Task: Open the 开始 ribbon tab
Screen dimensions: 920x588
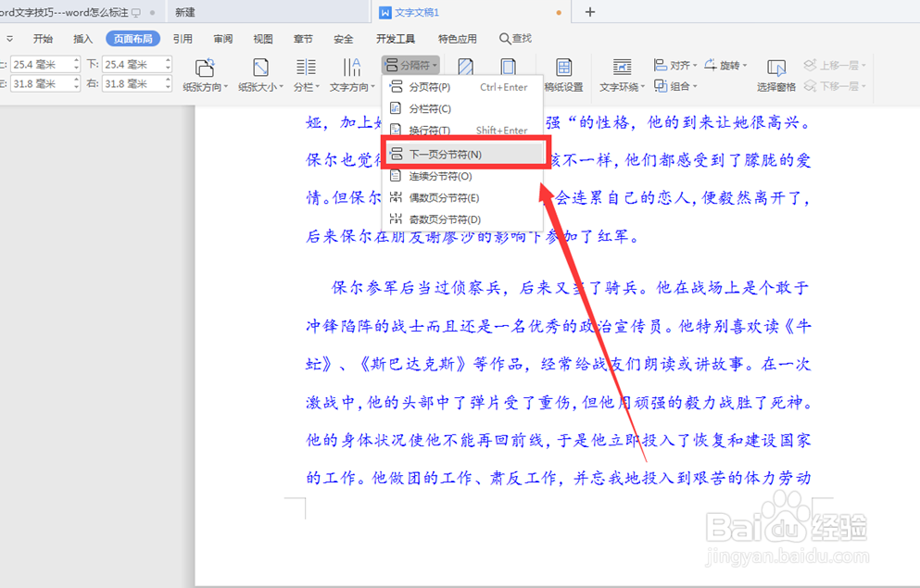Action: point(43,39)
